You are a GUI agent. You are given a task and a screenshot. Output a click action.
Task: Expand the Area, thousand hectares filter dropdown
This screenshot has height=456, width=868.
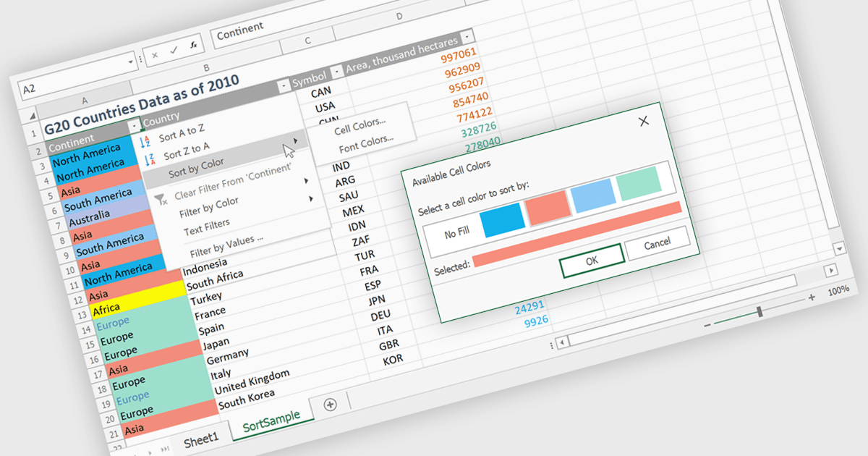468,36
